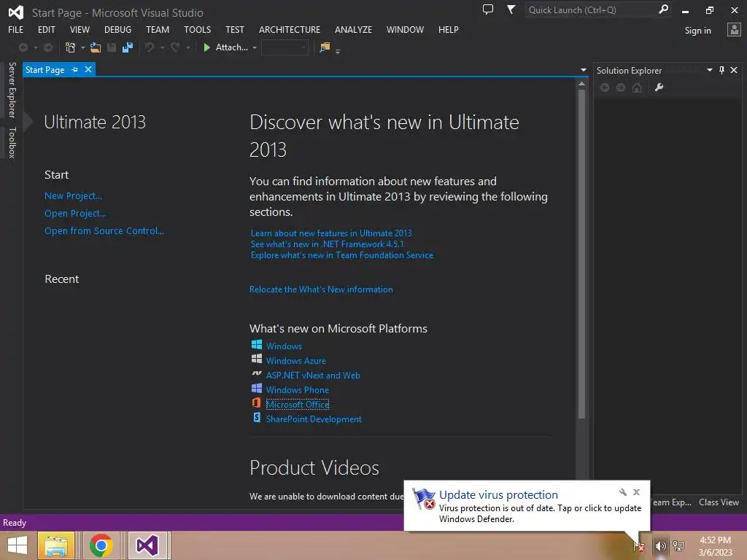Screen dimensions: 747x560
Task: Click the account picture icon beside Sign in
Action: pos(734,30)
